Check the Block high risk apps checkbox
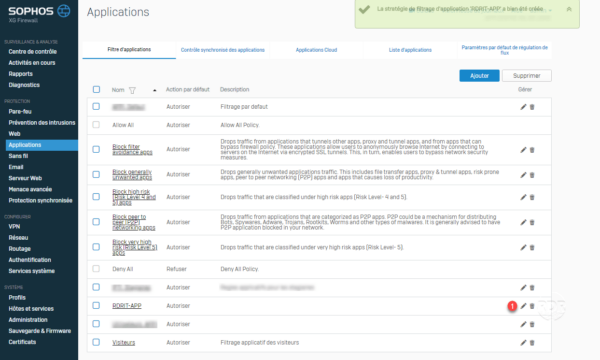Viewport: 600px width, 360px height. click(96, 197)
